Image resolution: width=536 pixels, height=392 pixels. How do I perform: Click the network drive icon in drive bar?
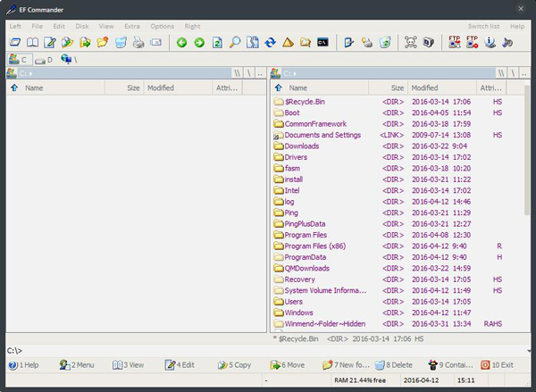coord(69,60)
